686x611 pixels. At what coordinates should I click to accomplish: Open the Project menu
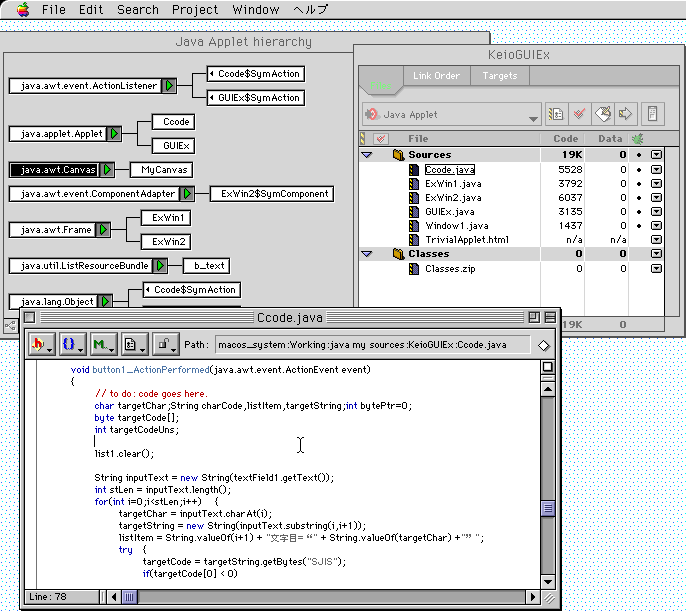194,9
